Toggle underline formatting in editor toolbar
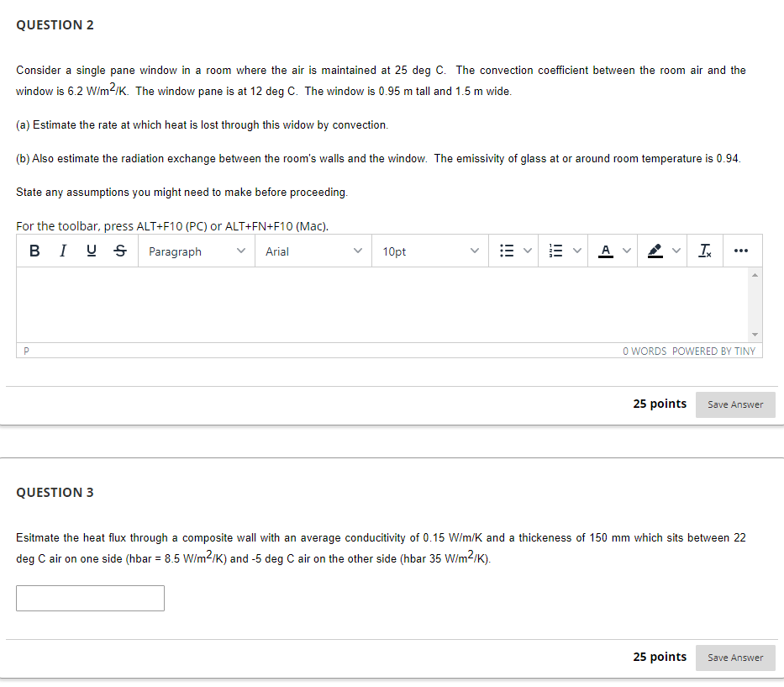784x687 pixels. pyautogui.click(x=92, y=251)
